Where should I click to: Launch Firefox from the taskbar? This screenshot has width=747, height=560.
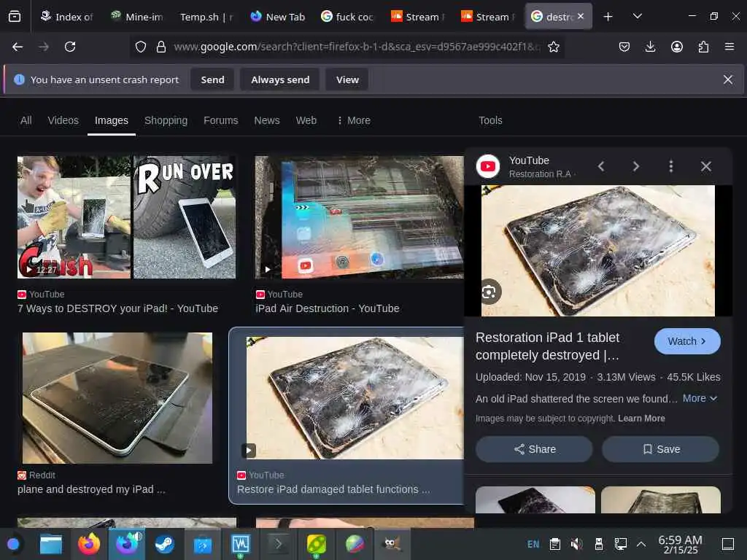point(88,544)
